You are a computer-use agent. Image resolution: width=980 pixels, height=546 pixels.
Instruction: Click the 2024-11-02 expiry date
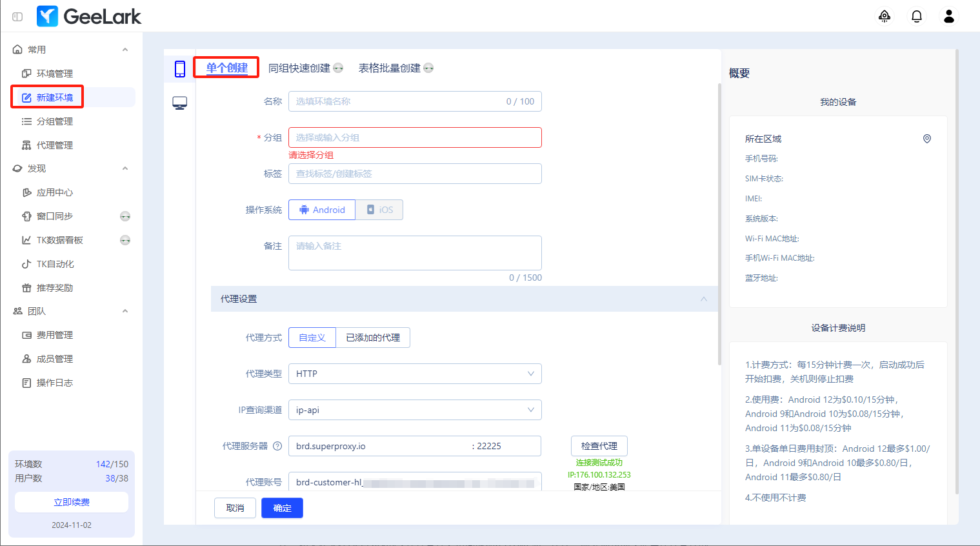coord(72,525)
